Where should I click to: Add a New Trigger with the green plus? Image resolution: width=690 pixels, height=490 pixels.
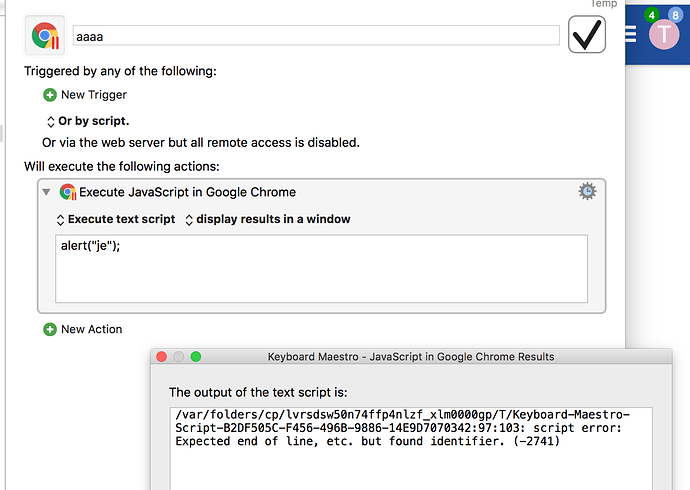(50, 95)
